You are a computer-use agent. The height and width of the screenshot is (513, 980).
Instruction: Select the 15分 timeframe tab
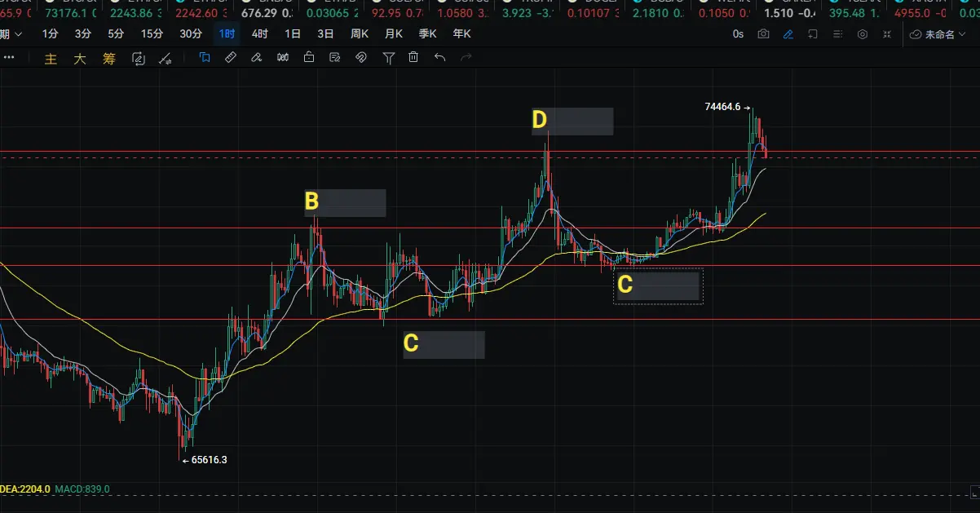pos(152,33)
